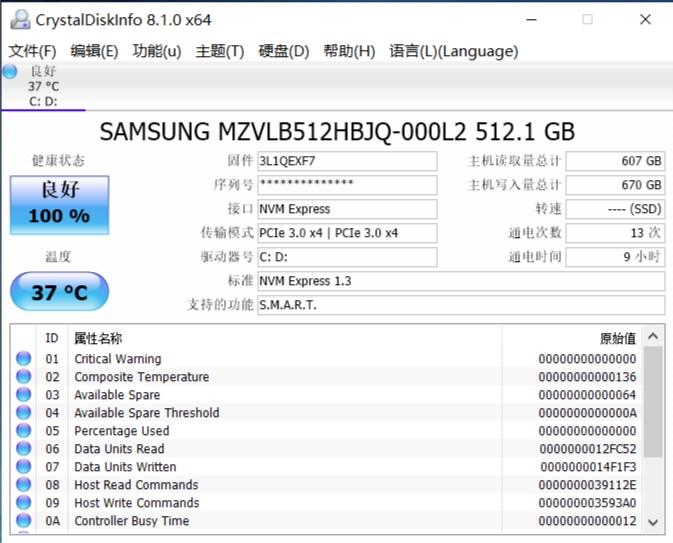Click status icon for Available Spare row
This screenshot has width=673, height=543.
point(24,394)
